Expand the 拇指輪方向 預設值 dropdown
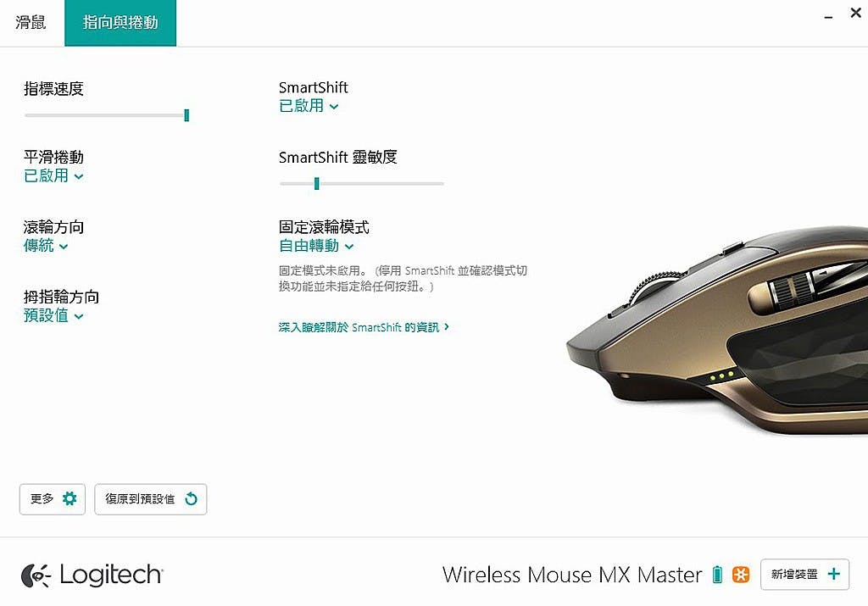The image size is (868, 606). coord(53,316)
